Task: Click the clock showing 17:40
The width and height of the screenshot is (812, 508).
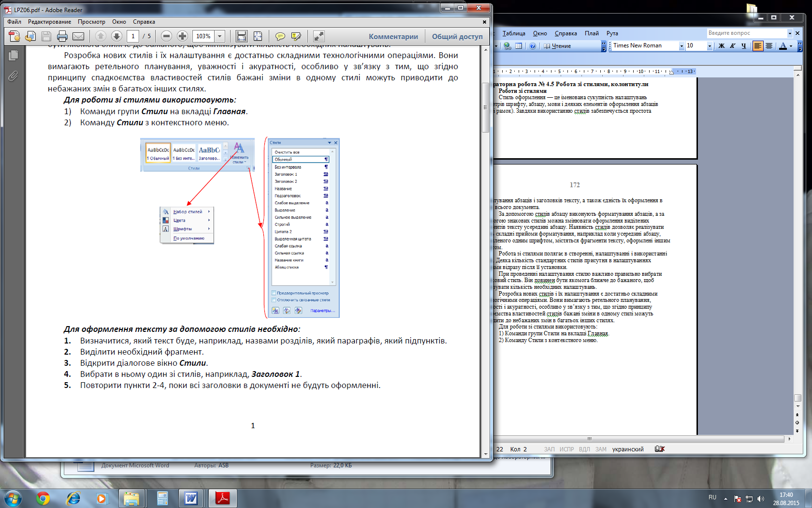Action: tap(786, 495)
